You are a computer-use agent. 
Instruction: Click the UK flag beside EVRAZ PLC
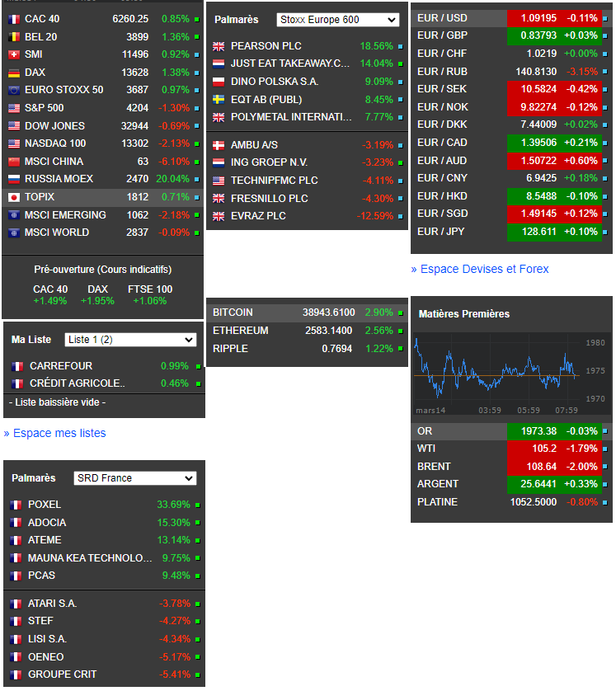coord(219,216)
